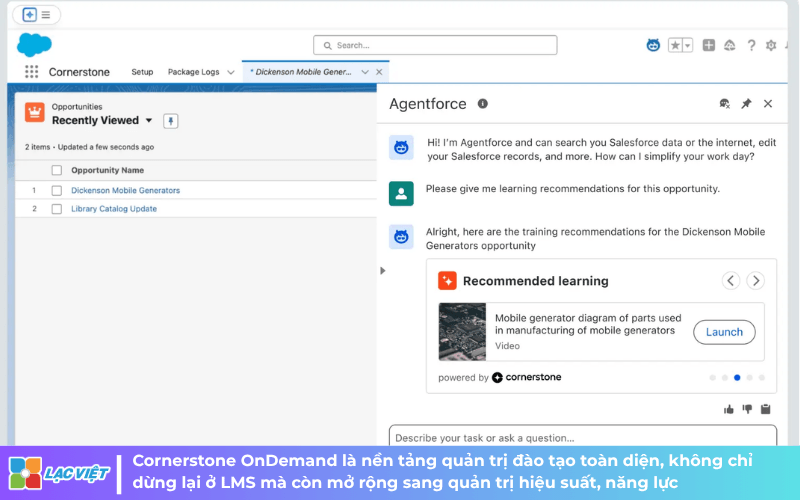
Task: Open the Dickenson Mobile Gener... tab dropdown
Action: click(x=365, y=72)
